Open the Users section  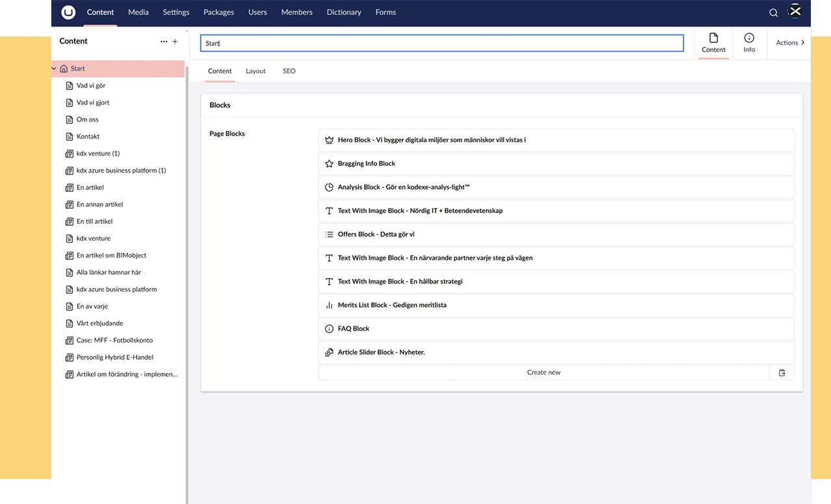(x=258, y=12)
